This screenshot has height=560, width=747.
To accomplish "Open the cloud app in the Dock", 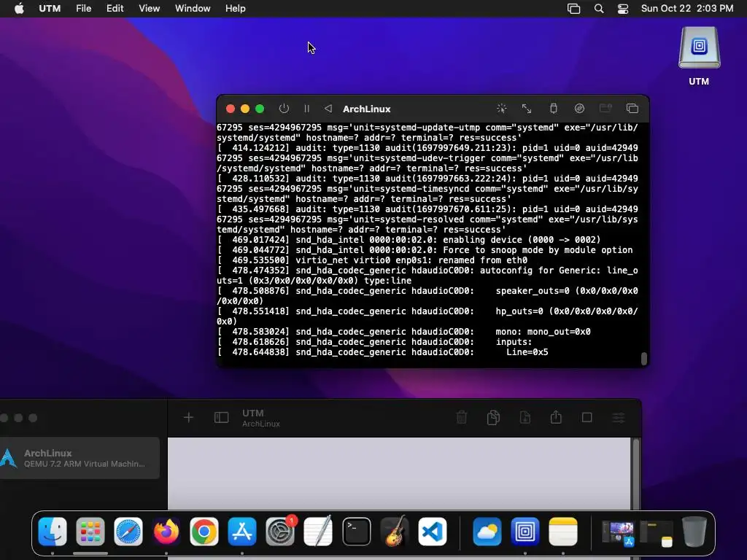I will tap(487, 532).
